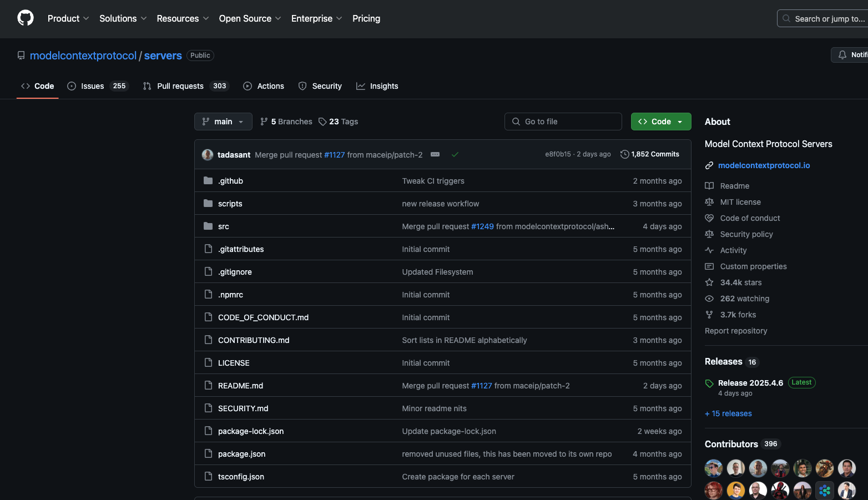Click the book icon beside Readme
This screenshot has height=500, width=868.
coord(709,186)
